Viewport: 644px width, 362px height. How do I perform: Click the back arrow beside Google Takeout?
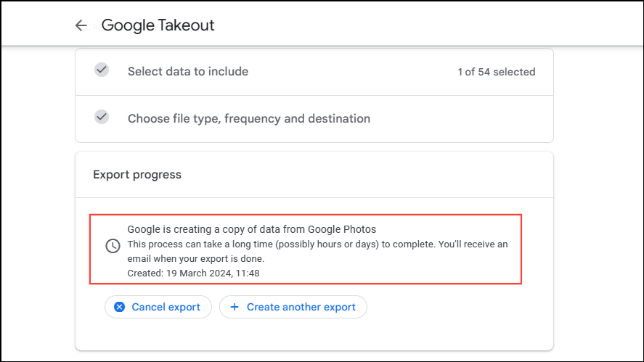[81, 25]
